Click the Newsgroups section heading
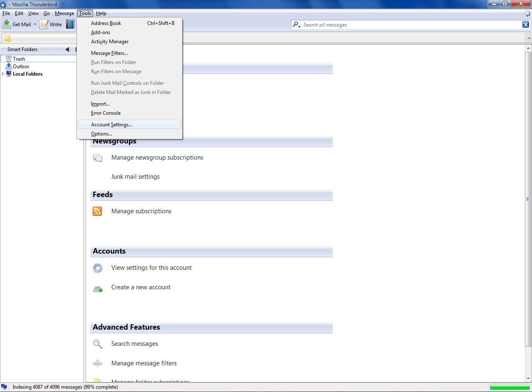This screenshot has height=392, width=532. (115, 141)
